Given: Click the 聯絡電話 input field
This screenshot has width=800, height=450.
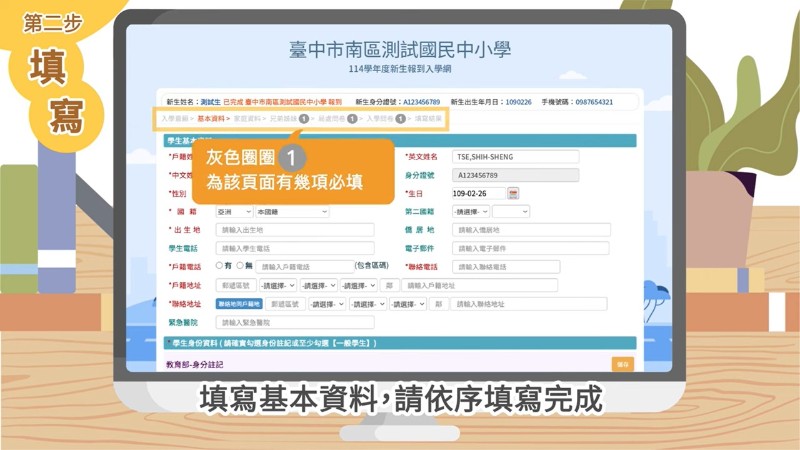Looking at the screenshot, I should (506, 267).
